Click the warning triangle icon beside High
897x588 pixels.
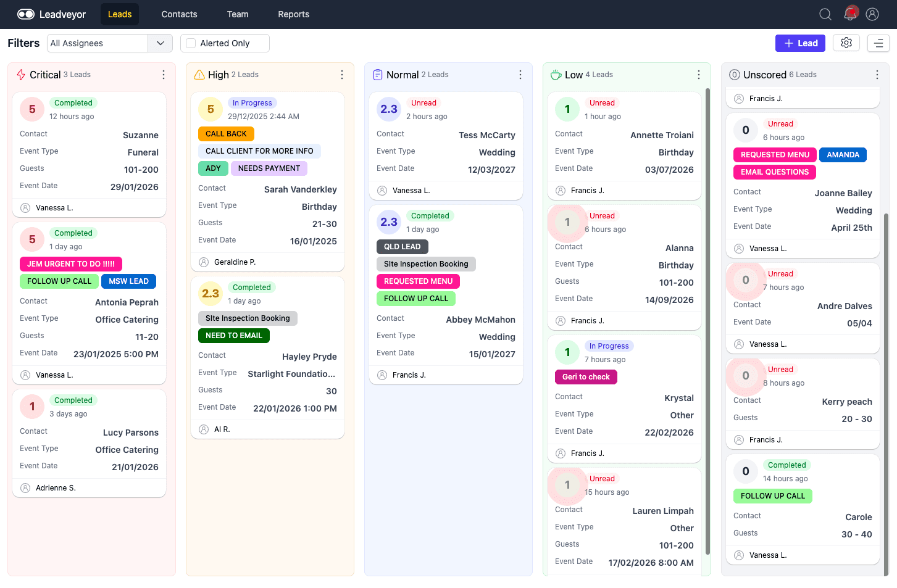click(x=198, y=74)
